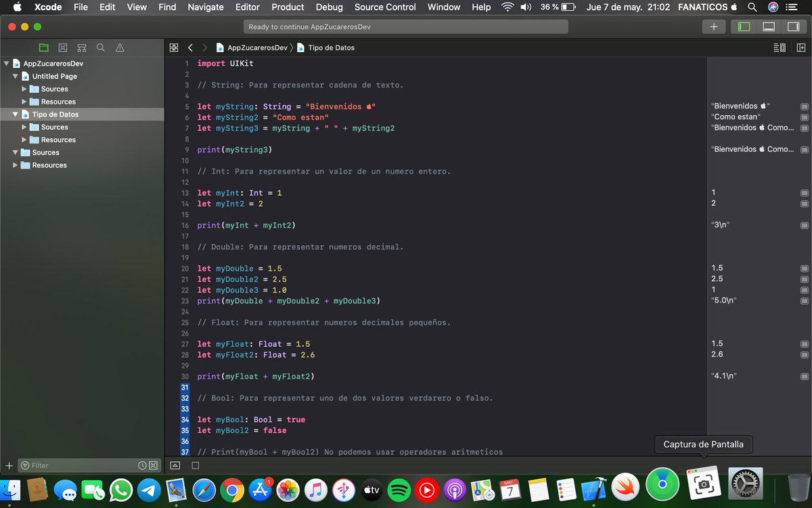Screen dimensions: 812x508
Task: Click the playground execution stop square
Action: click(195, 465)
